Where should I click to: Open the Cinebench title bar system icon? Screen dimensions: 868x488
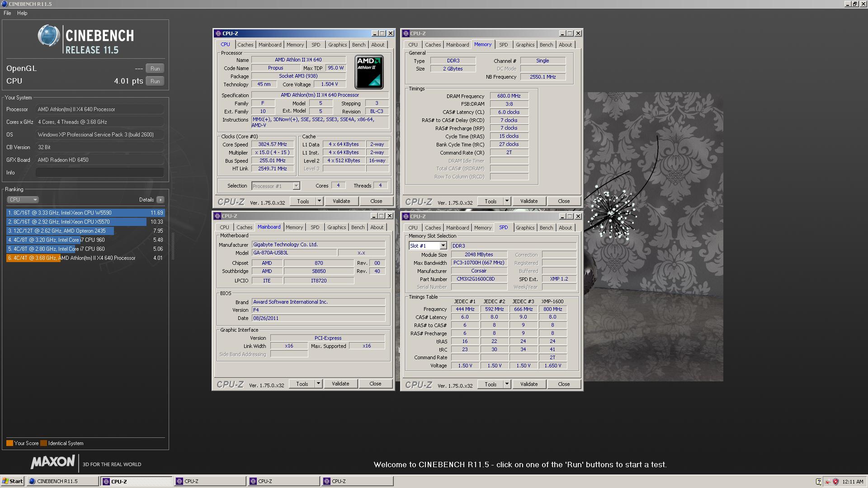(4, 4)
